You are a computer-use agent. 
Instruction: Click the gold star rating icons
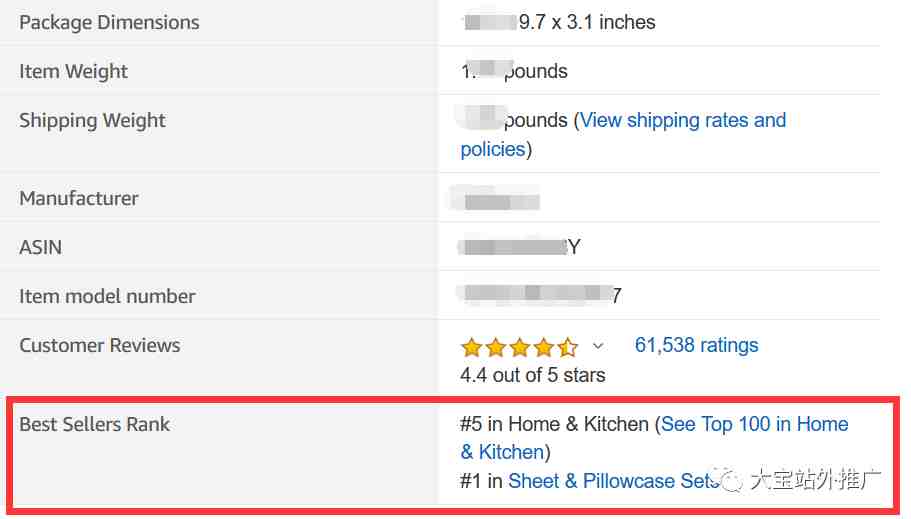[x=519, y=347]
